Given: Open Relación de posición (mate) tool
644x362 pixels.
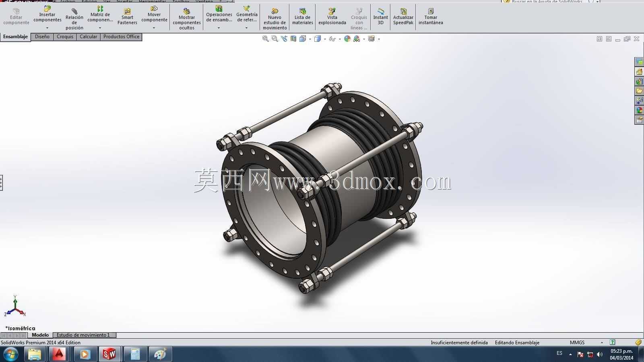Looking at the screenshot, I should (74, 19).
